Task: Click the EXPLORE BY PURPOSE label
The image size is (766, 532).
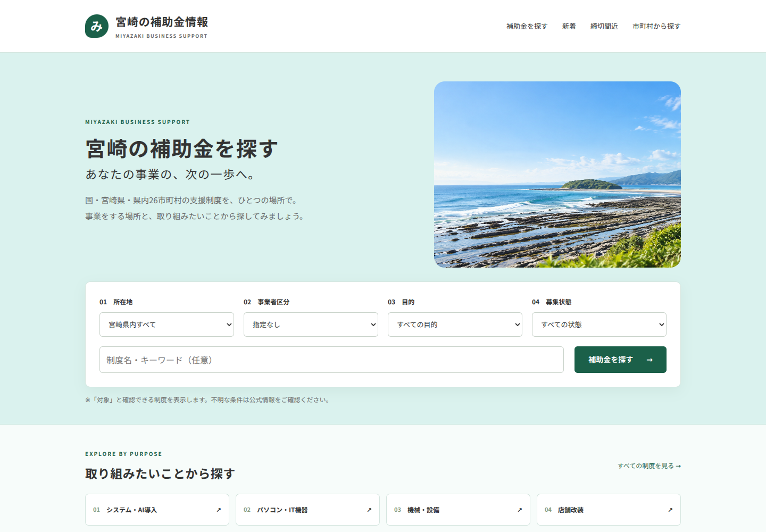Action: [x=123, y=454]
